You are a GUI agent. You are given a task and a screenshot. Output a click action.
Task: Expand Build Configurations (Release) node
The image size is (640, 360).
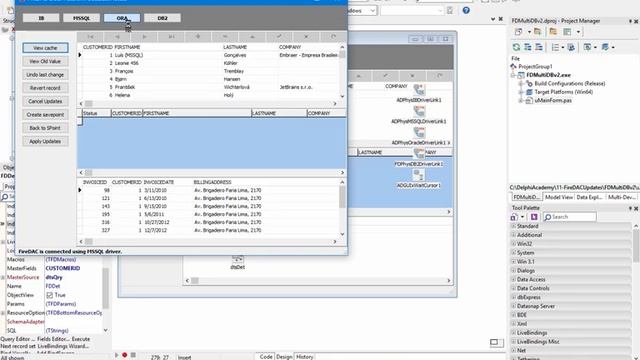[521, 84]
